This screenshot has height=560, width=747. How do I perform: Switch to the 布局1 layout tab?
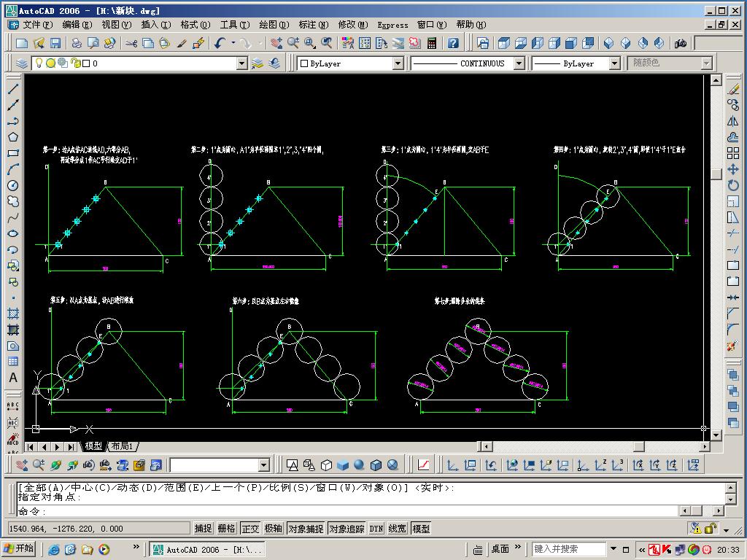coord(123,446)
